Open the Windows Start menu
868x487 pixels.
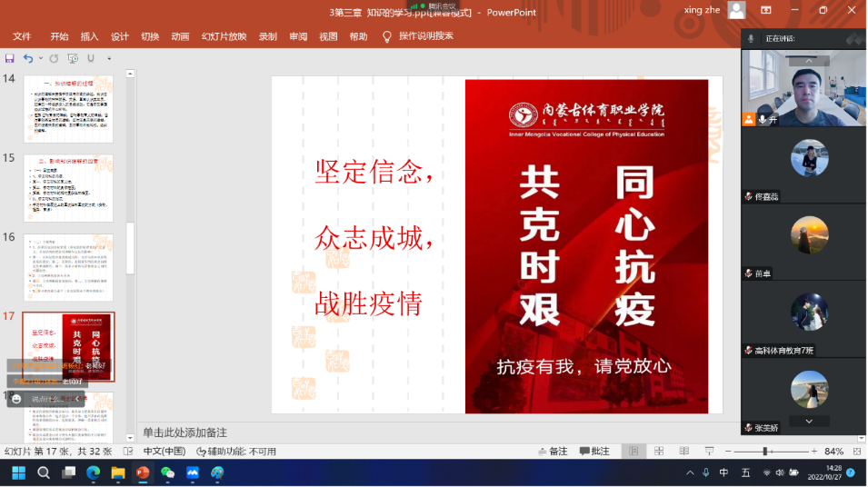pos(19,473)
